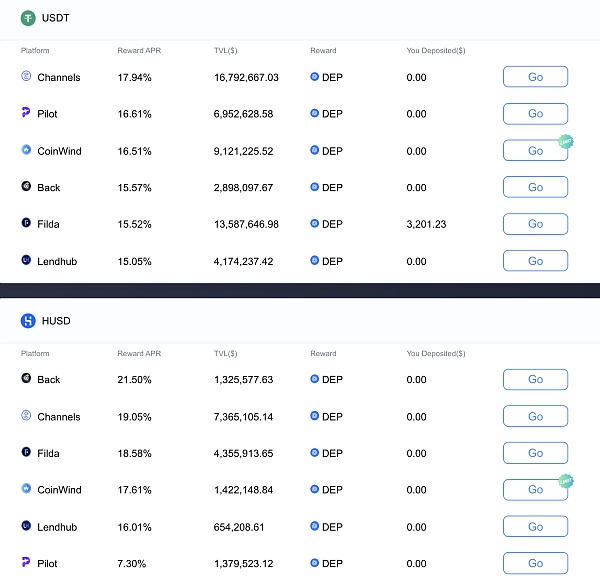The height and width of the screenshot is (583, 600).
Task: Click TVL($) header in USDT table
Action: coord(225,50)
